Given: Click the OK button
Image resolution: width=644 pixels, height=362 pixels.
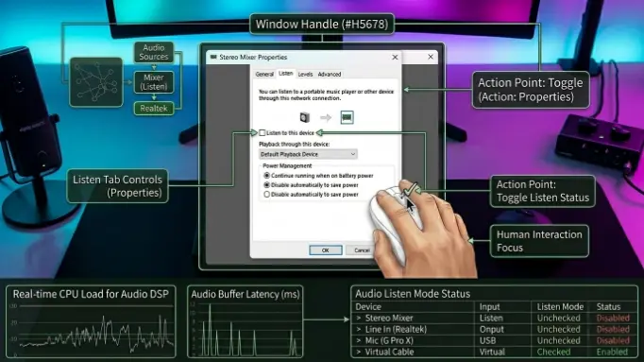Looking at the screenshot, I should point(325,250).
